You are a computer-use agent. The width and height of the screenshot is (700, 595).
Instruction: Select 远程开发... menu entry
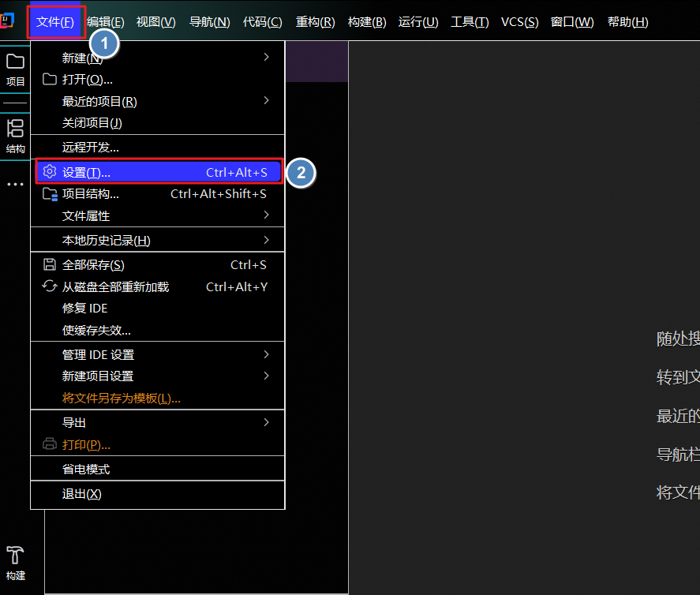[x=157, y=148]
